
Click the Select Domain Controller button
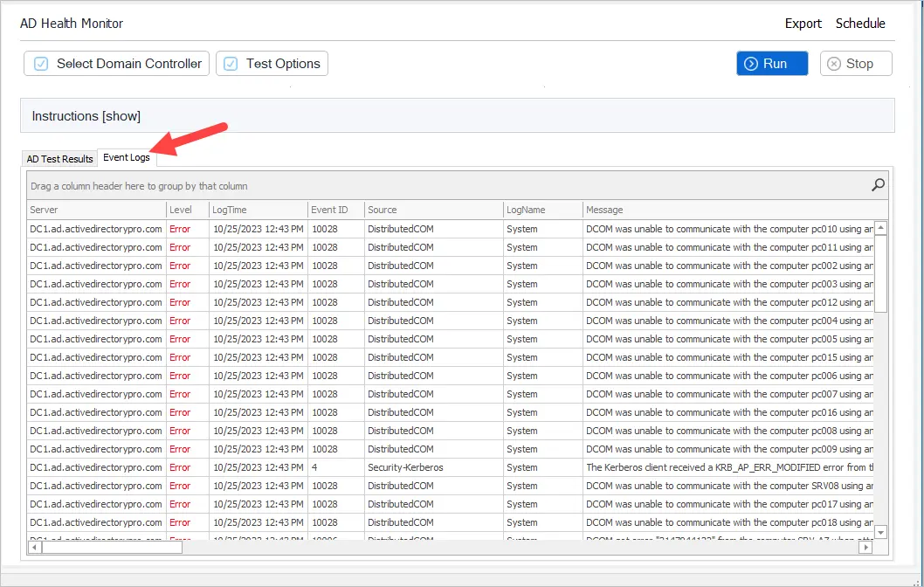(x=117, y=64)
